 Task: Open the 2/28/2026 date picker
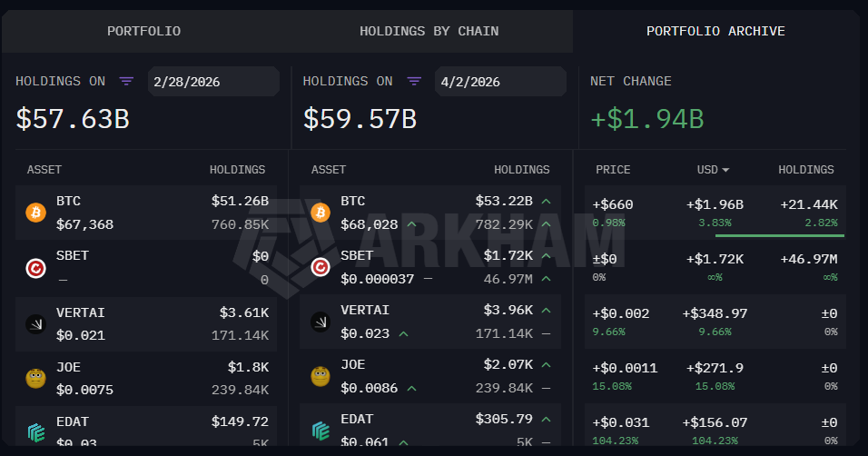point(212,82)
